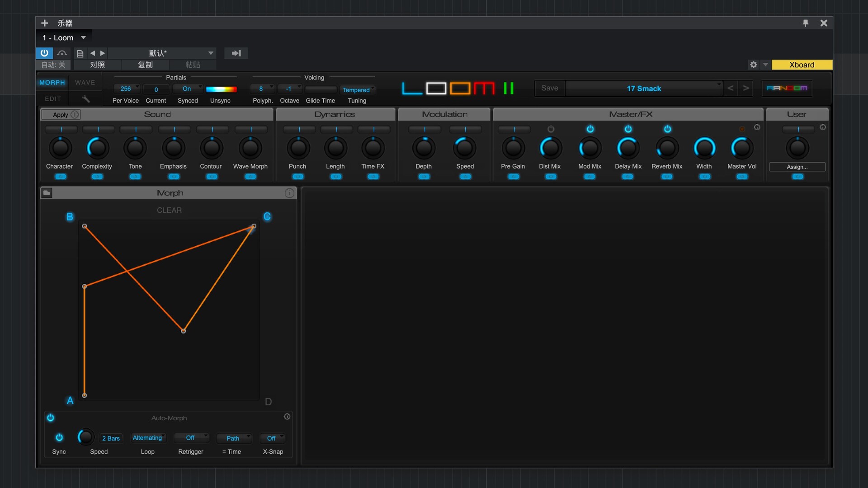Viewport: 868px width, 488px height.
Task: Open the Morph folder icon
Action: point(47,193)
